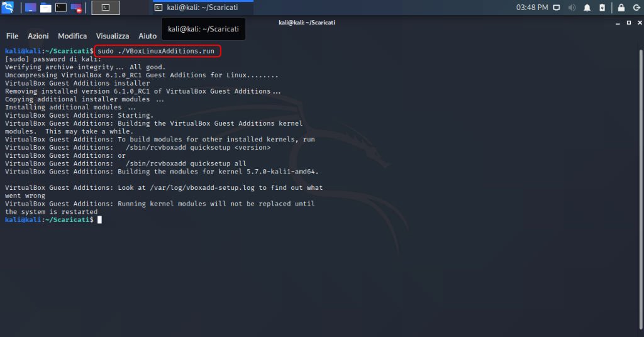
Task: Close the terminal window
Action: click(640, 23)
